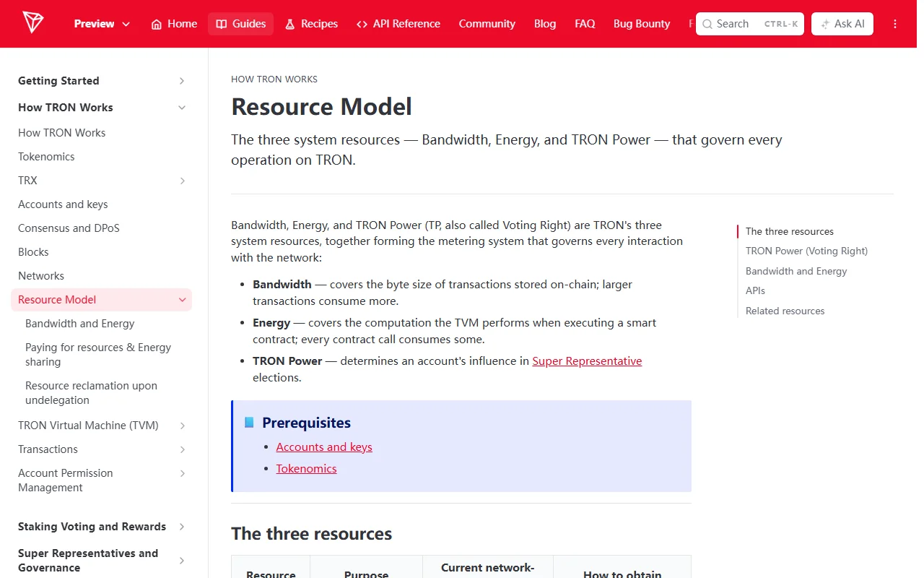Image resolution: width=924 pixels, height=578 pixels.
Task: Open Paying for resources & Energy sharing
Action: [x=98, y=355]
